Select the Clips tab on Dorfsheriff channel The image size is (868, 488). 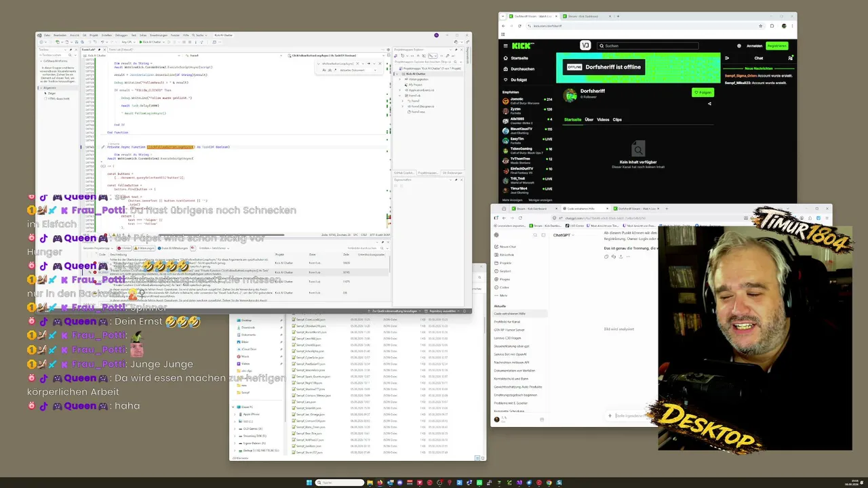click(617, 120)
